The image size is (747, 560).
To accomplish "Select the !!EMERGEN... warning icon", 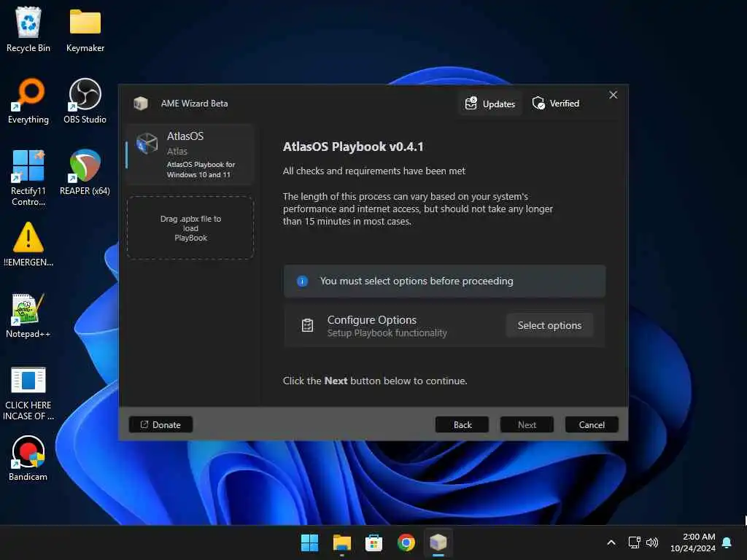I will [28, 244].
